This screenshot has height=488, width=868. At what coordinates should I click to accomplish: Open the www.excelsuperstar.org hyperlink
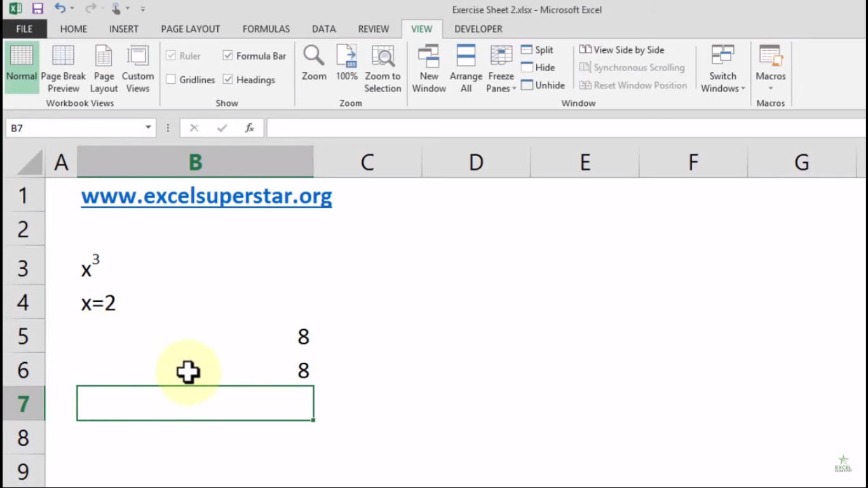(207, 196)
